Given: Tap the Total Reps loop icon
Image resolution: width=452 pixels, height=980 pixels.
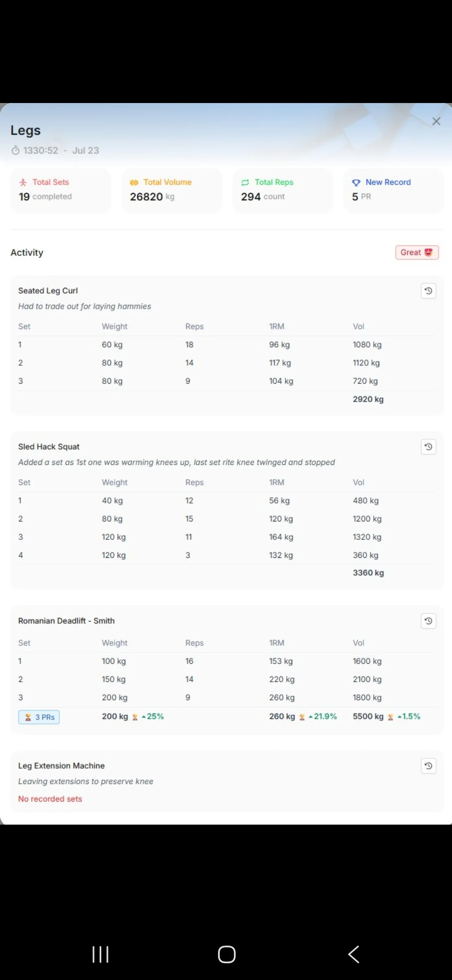Looking at the screenshot, I should [245, 182].
